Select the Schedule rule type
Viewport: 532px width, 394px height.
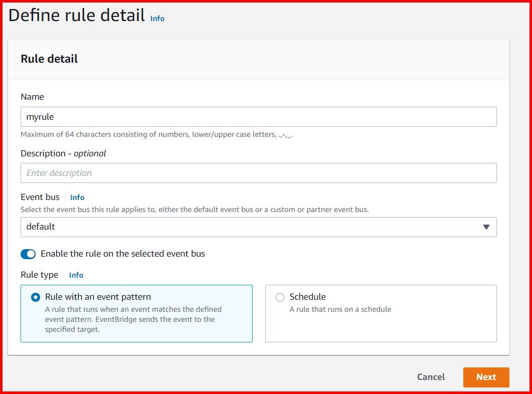pos(280,297)
